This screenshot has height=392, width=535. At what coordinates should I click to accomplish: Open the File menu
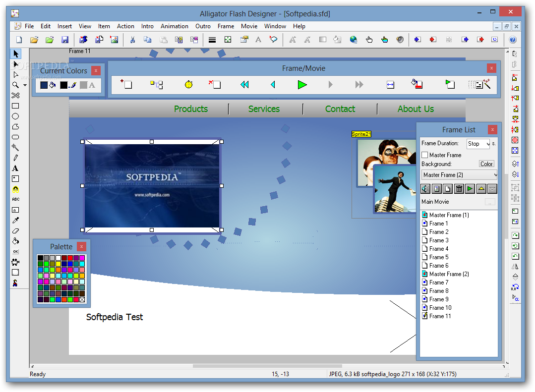point(29,26)
